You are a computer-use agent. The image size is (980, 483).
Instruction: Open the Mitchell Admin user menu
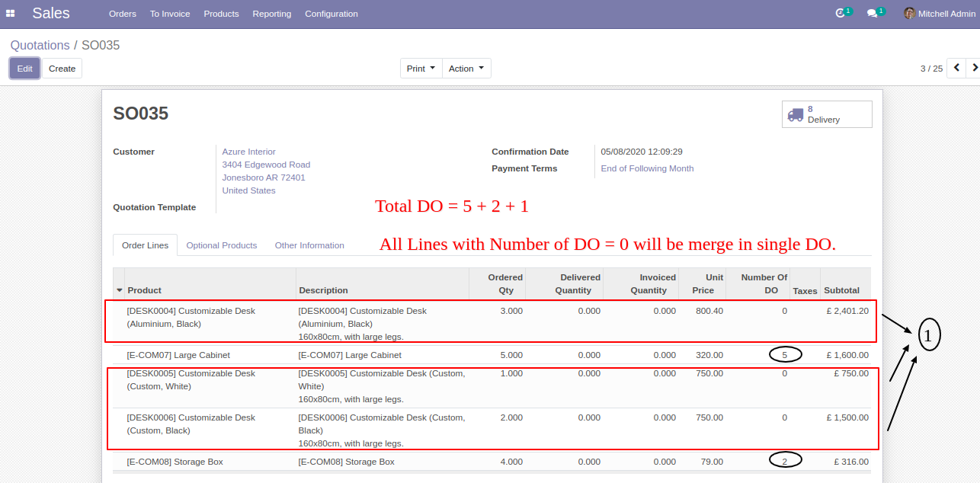click(936, 14)
